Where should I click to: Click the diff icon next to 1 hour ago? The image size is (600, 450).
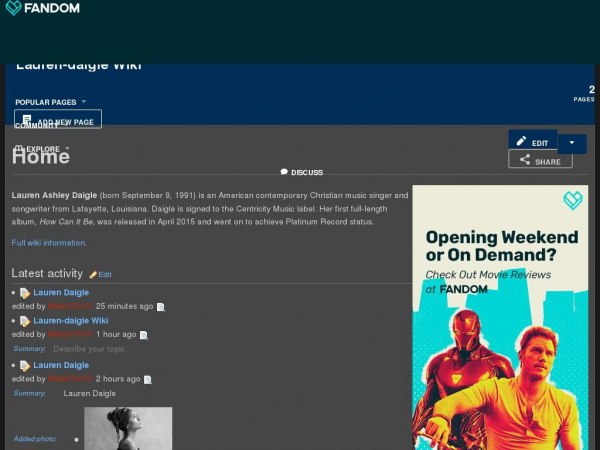click(143, 335)
